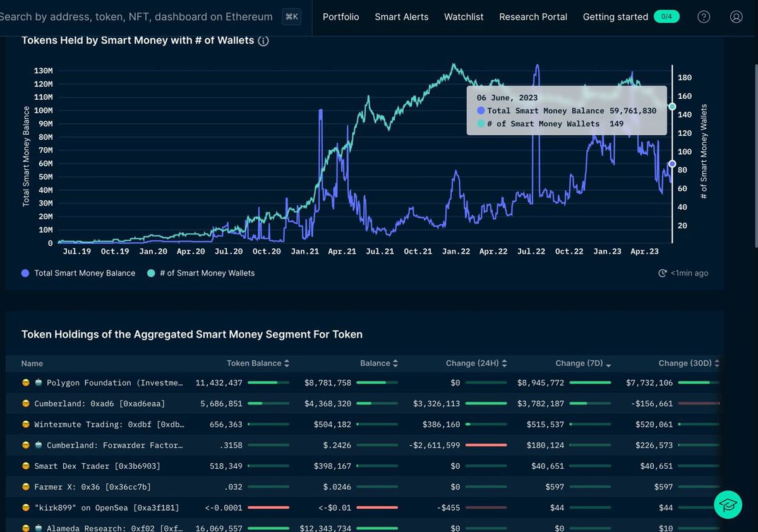Toggle the Total Smart Money Balance legend

pos(79,273)
